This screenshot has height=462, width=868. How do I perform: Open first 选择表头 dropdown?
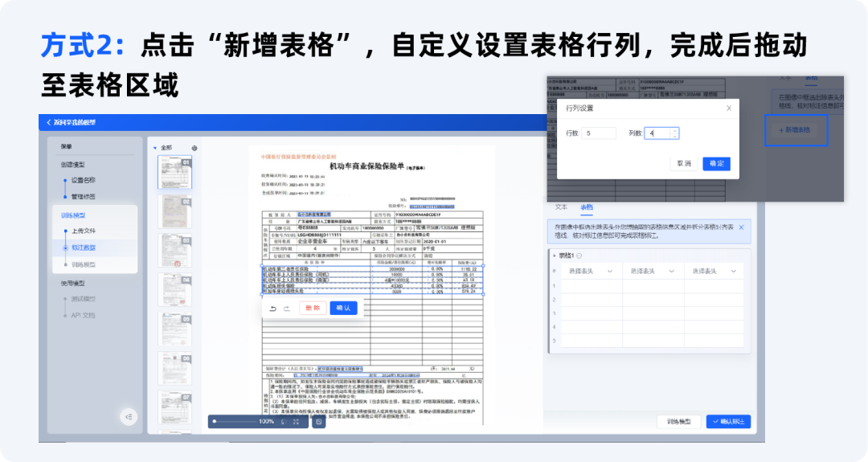point(592,271)
